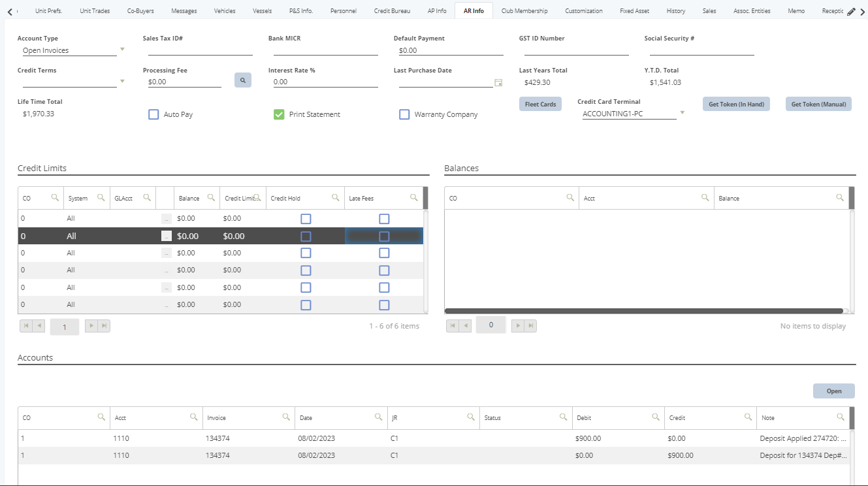Switch to the AP Info tab
Image resolution: width=868 pixels, height=486 pixels.
[436, 10]
